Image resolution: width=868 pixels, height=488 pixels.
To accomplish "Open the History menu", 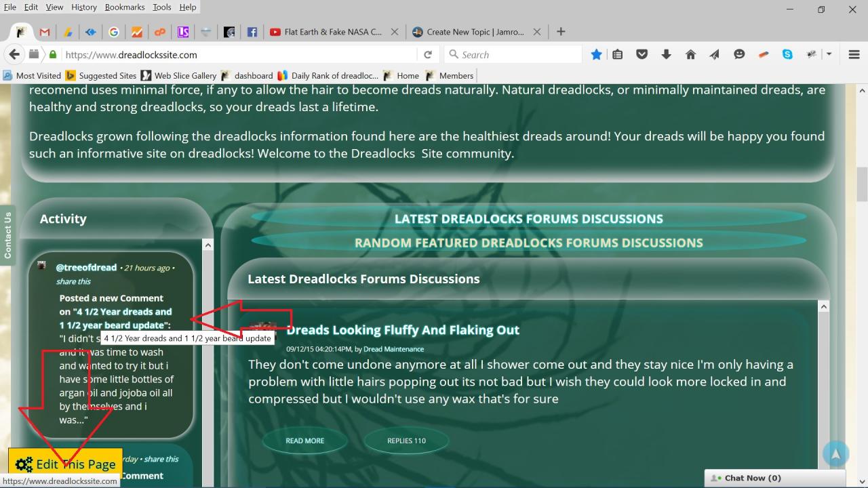I will click(84, 7).
